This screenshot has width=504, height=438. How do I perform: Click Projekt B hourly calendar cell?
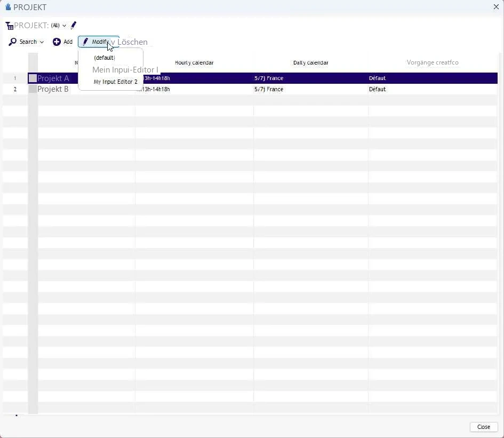[x=194, y=89]
